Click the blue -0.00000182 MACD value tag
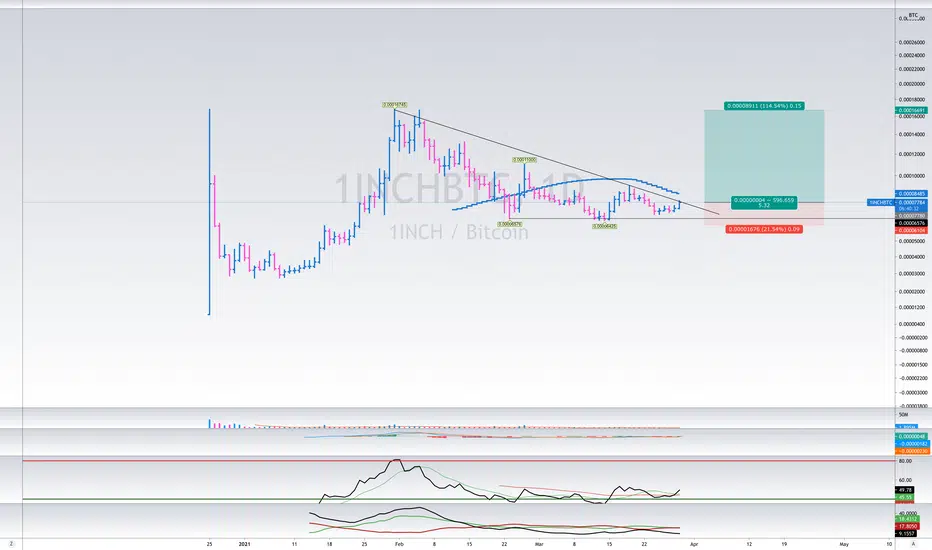This screenshot has width=932, height=550. [912, 444]
